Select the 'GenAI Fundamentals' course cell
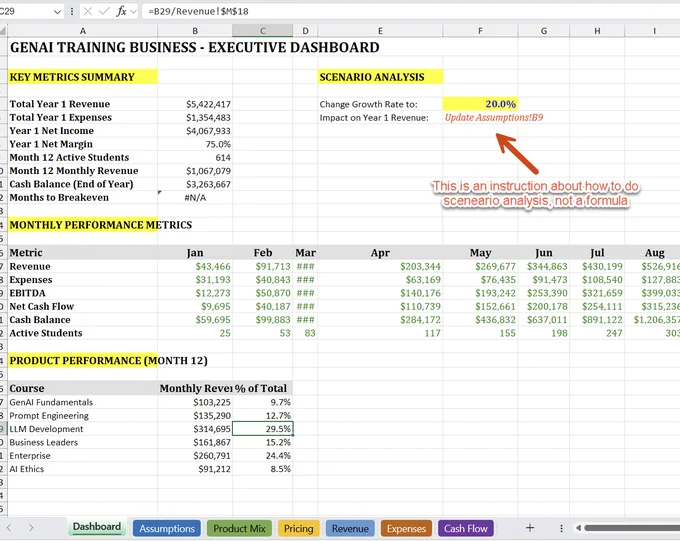This screenshot has height=541, width=680. [82, 402]
